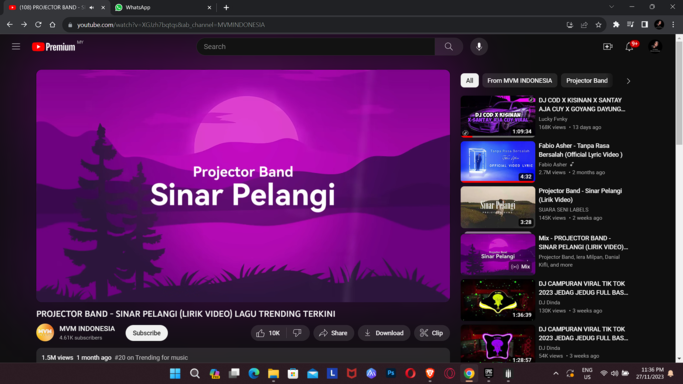Select the Projector Band chip

tap(587, 81)
